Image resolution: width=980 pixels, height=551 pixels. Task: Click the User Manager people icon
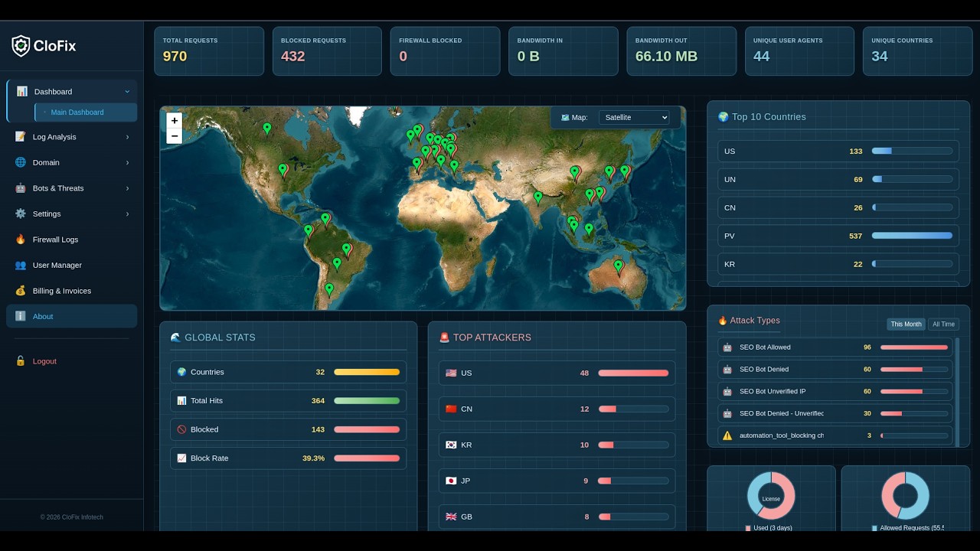(x=20, y=265)
